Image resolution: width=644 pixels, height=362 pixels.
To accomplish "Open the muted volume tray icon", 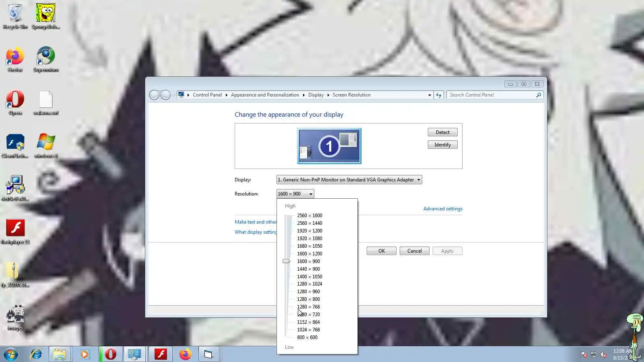I will (x=603, y=354).
